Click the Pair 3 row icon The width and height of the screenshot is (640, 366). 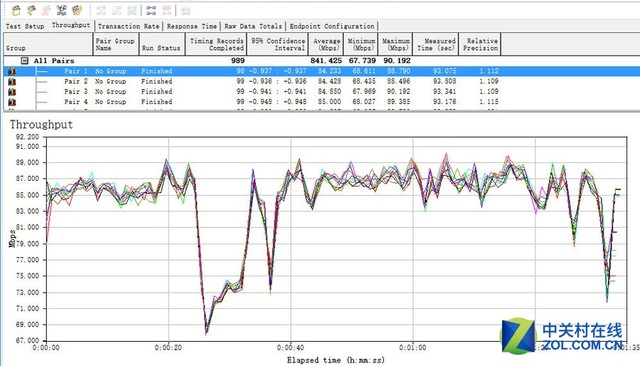click(12, 91)
